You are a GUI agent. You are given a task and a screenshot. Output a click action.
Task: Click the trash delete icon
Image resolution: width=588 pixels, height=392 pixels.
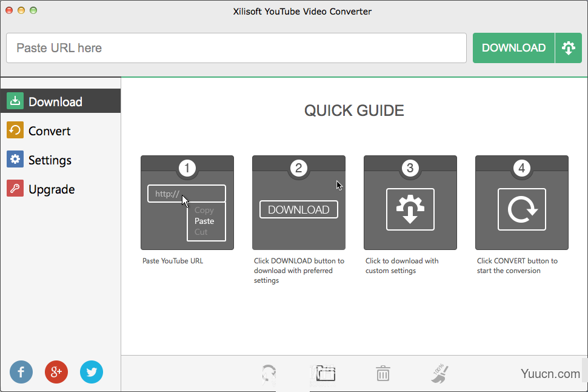[383, 374]
